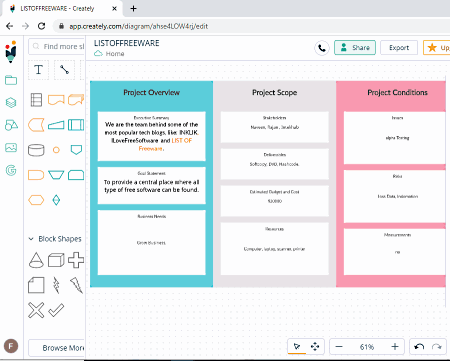Click the Creately logo icon

pyautogui.click(x=11, y=51)
